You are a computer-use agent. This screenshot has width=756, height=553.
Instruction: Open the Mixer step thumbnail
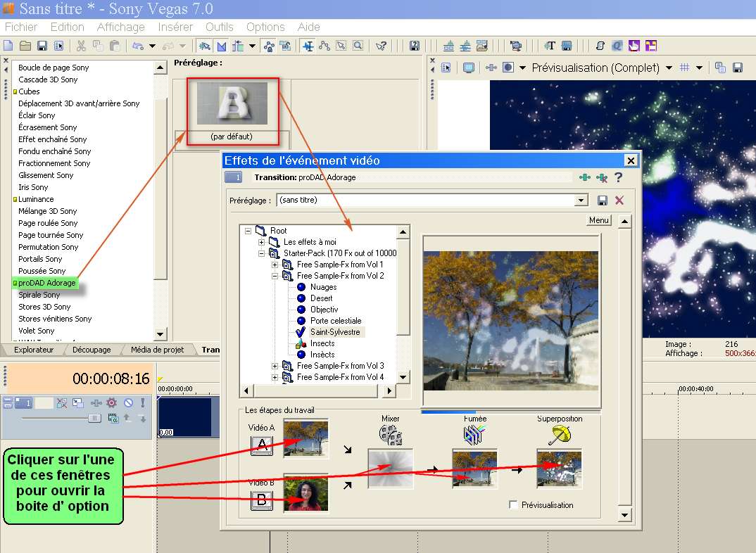(x=391, y=468)
